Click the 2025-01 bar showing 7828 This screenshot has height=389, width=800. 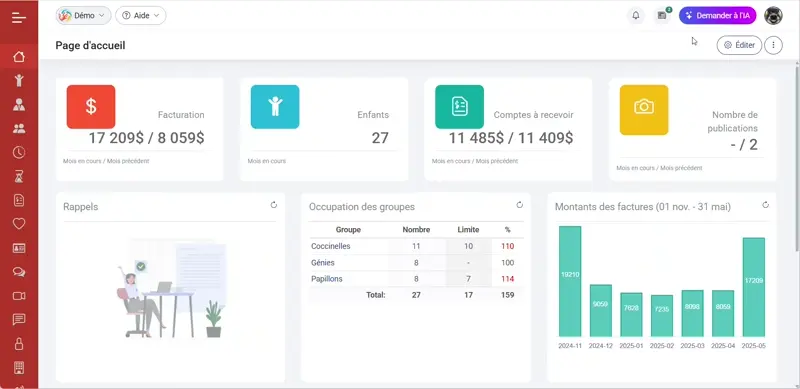(x=631, y=314)
